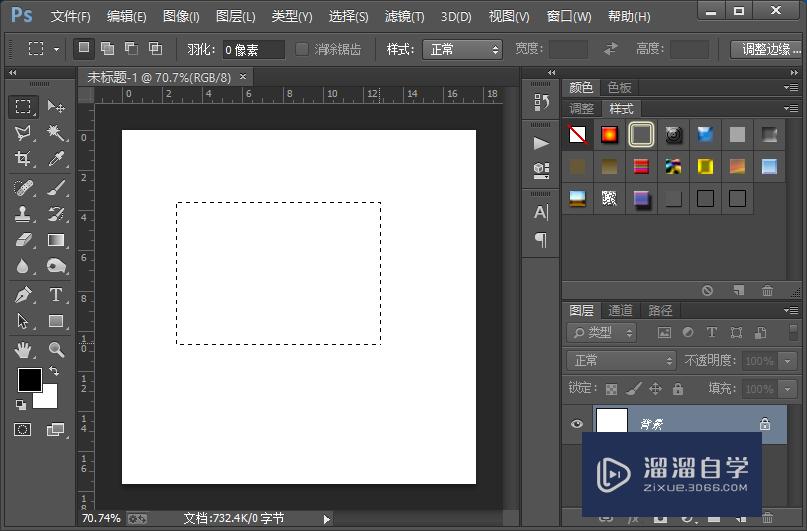Open the 滤镜(T) menu
Image resolution: width=807 pixels, height=531 pixels.
(403, 17)
